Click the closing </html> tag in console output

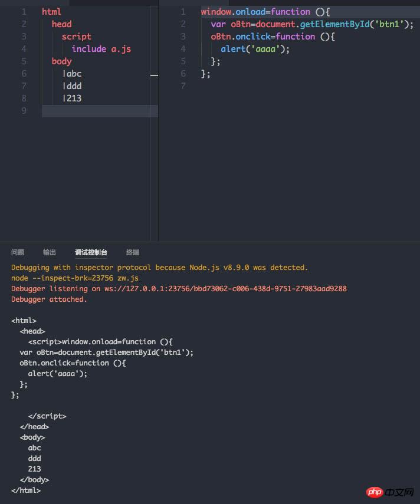(x=26, y=490)
